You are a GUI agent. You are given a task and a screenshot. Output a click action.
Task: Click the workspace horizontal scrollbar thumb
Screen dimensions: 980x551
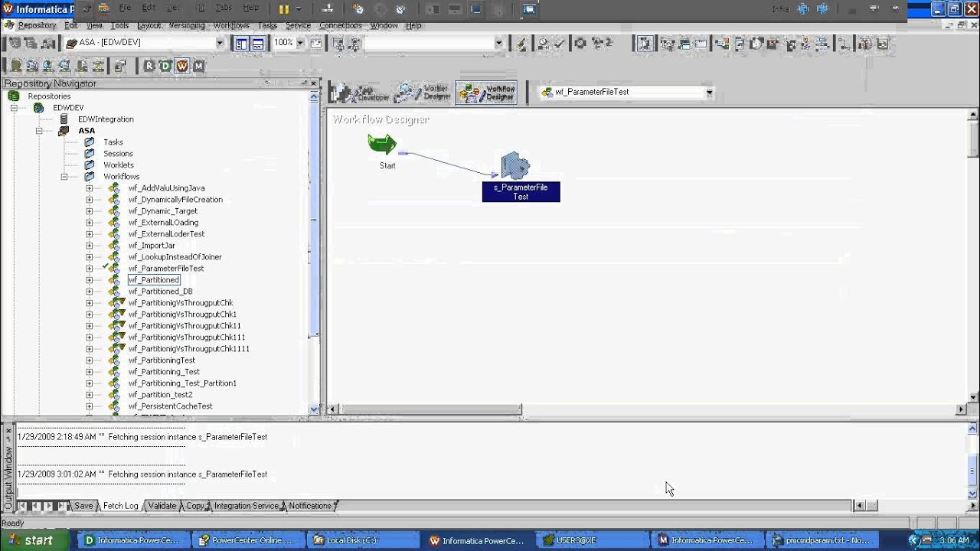point(431,409)
